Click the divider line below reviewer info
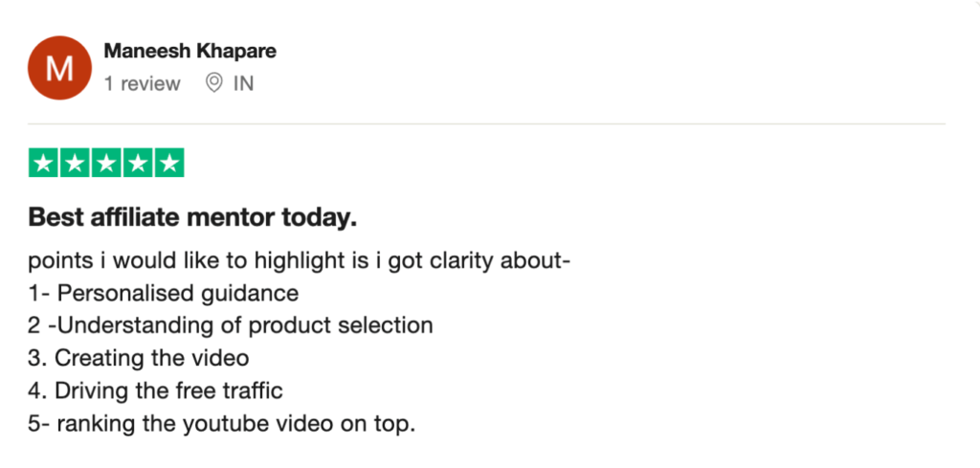 click(486, 123)
